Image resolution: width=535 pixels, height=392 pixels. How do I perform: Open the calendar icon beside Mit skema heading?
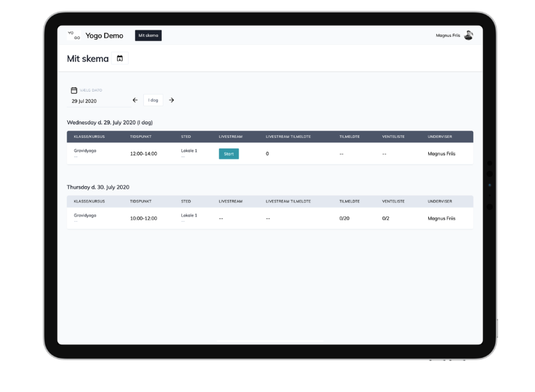click(120, 58)
